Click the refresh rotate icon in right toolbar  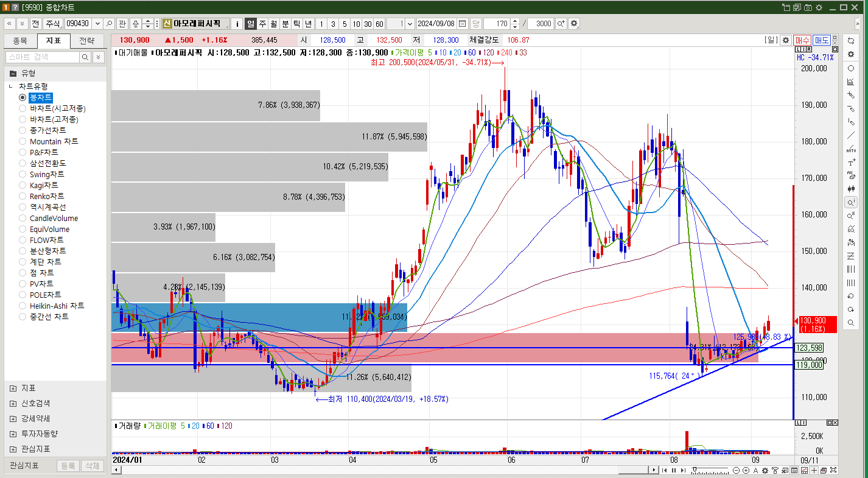(x=851, y=40)
